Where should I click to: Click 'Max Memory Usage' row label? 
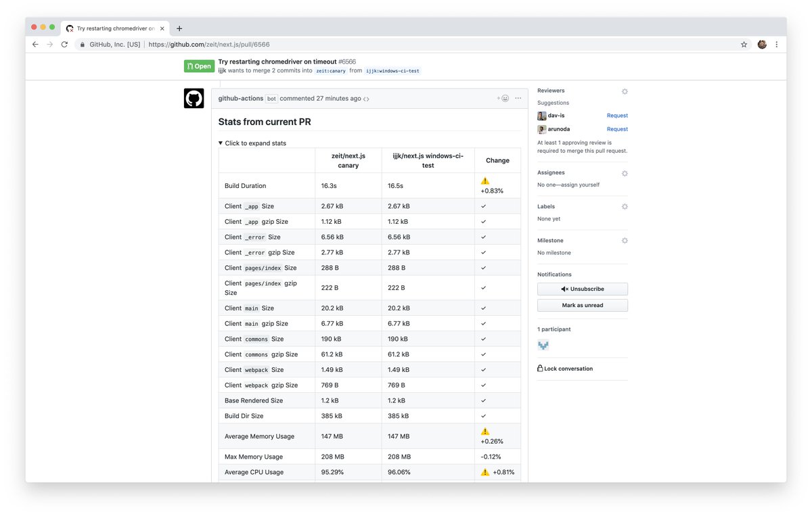click(x=254, y=457)
